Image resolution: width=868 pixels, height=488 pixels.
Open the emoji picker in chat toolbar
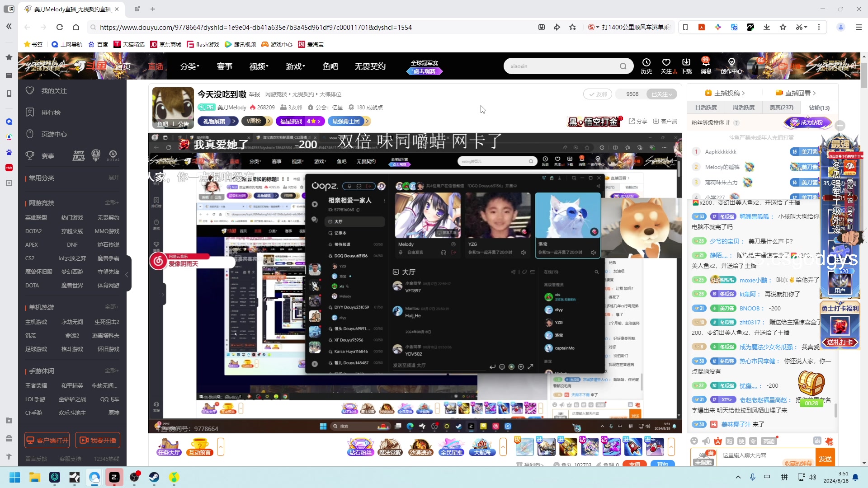[694, 441]
